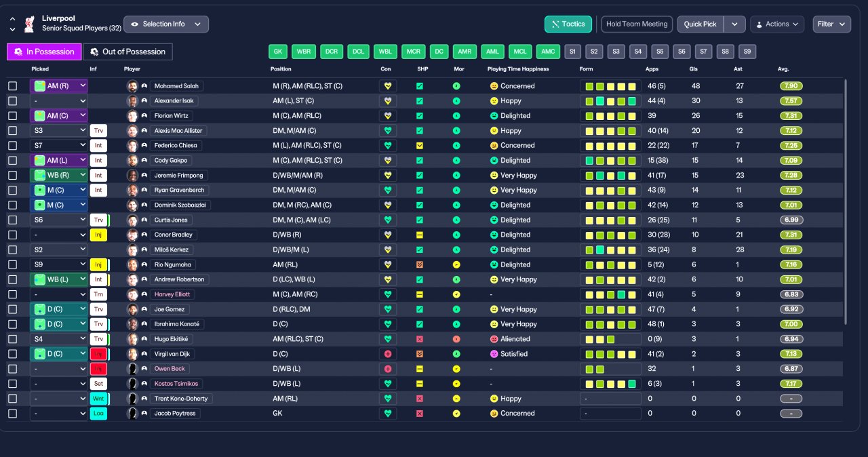The height and width of the screenshot is (457, 868).
Task: Click the player list vertical scrollbar
Action: pyautogui.click(x=845, y=201)
